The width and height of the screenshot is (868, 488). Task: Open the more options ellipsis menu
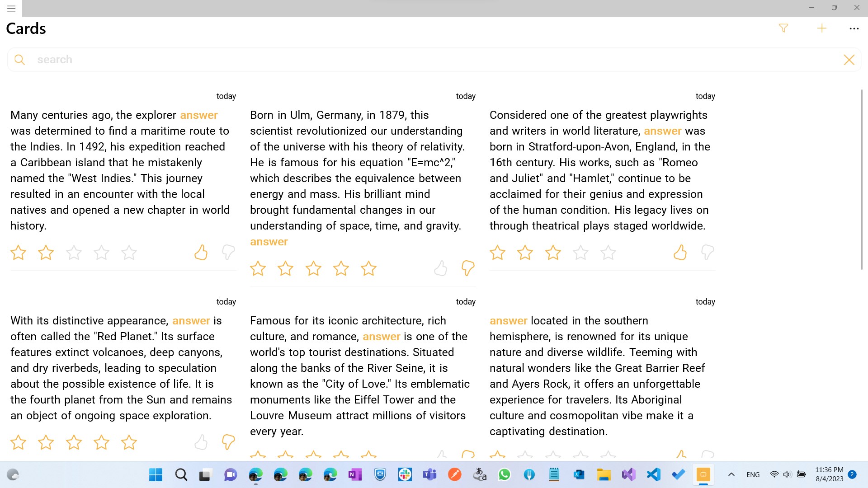(x=854, y=28)
